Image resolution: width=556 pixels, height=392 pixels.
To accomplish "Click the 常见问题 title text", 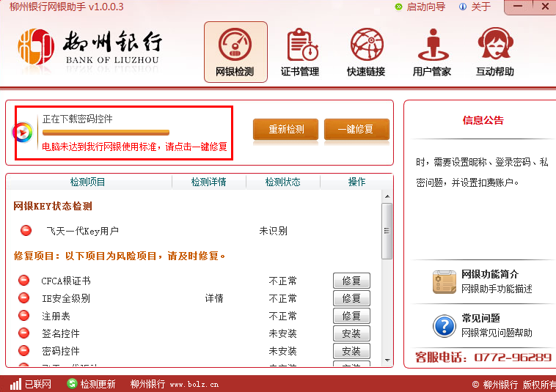I will [481, 318].
